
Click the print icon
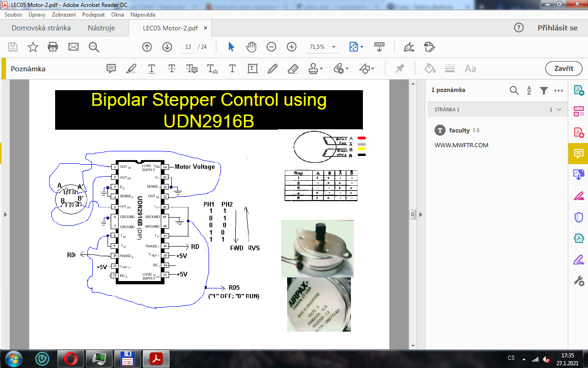click(53, 47)
